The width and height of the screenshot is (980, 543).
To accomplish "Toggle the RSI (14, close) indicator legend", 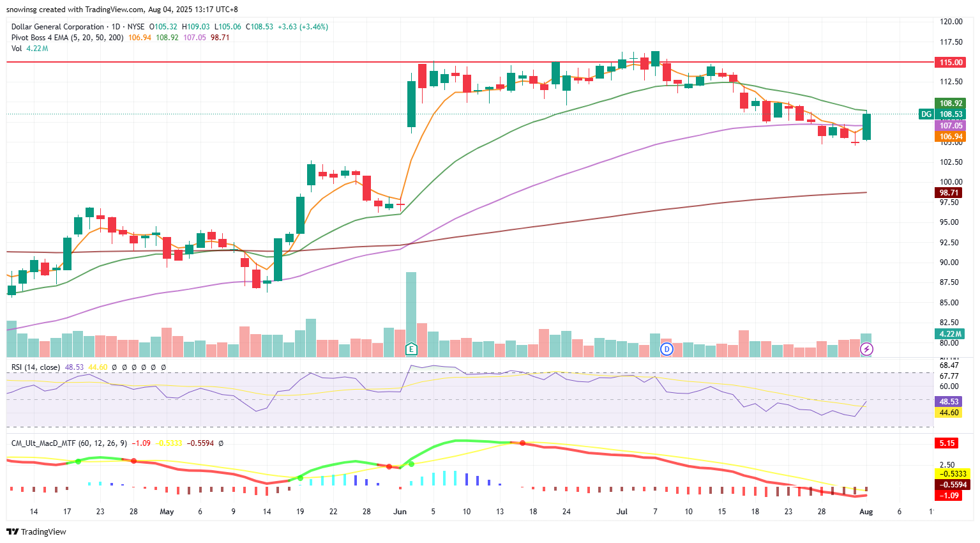I will pos(35,367).
